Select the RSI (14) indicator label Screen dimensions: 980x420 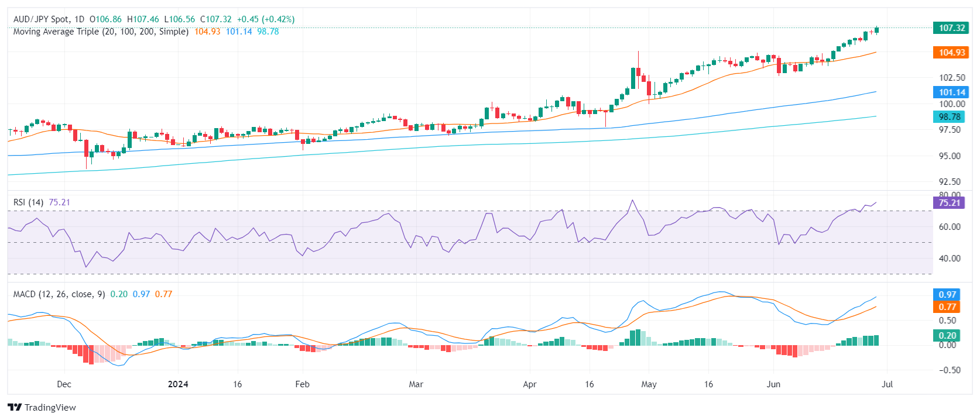(28, 202)
